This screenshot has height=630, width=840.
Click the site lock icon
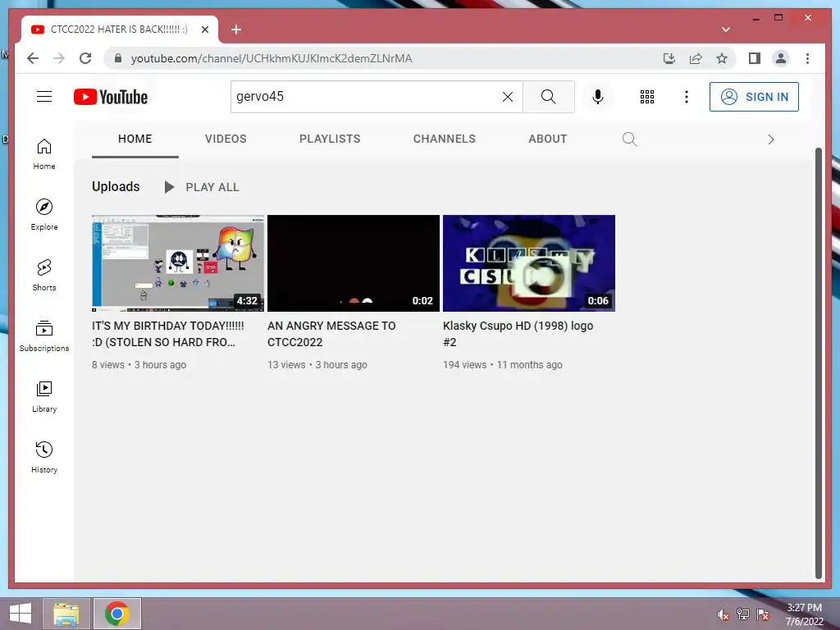click(x=118, y=58)
